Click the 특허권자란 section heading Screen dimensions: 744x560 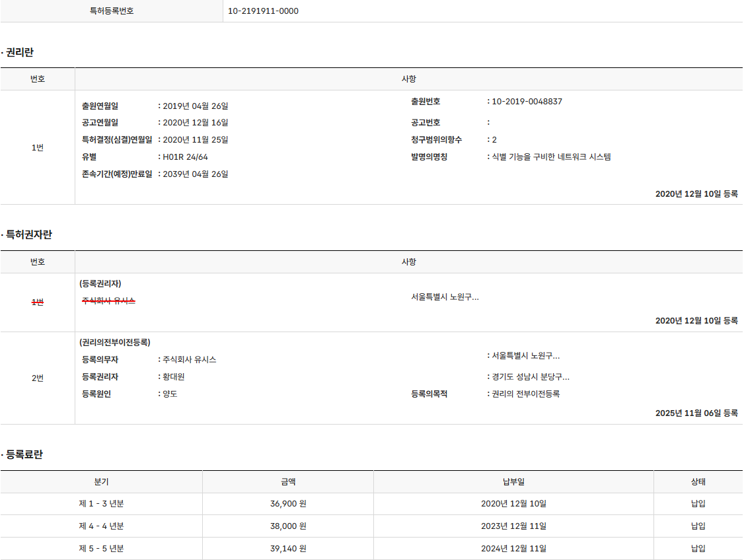[28, 235]
